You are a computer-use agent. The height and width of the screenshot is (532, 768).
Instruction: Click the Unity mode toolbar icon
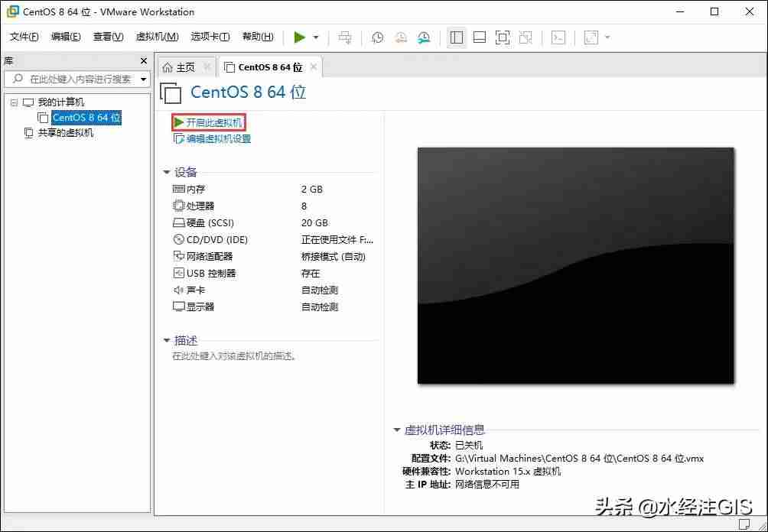[526, 37]
